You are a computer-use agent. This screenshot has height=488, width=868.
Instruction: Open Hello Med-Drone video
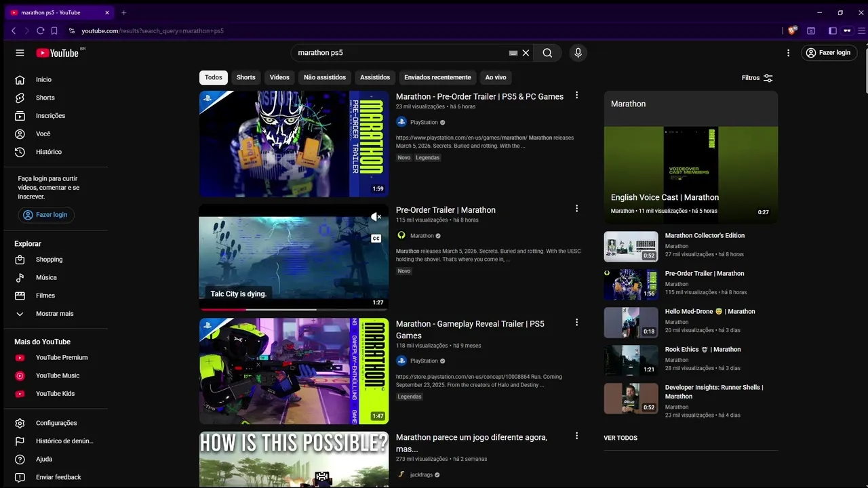point(690,322)
